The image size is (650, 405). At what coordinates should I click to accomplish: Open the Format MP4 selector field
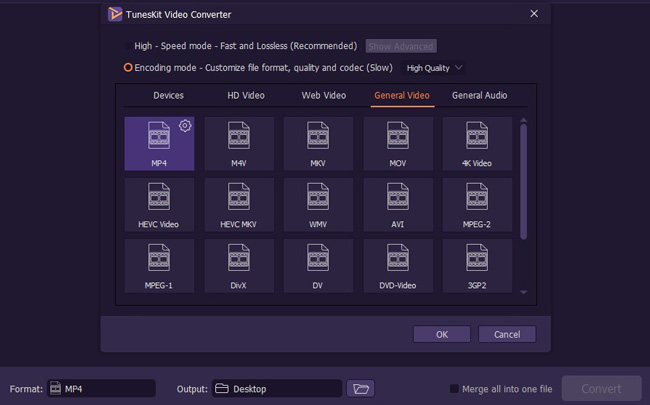[102, 388]
